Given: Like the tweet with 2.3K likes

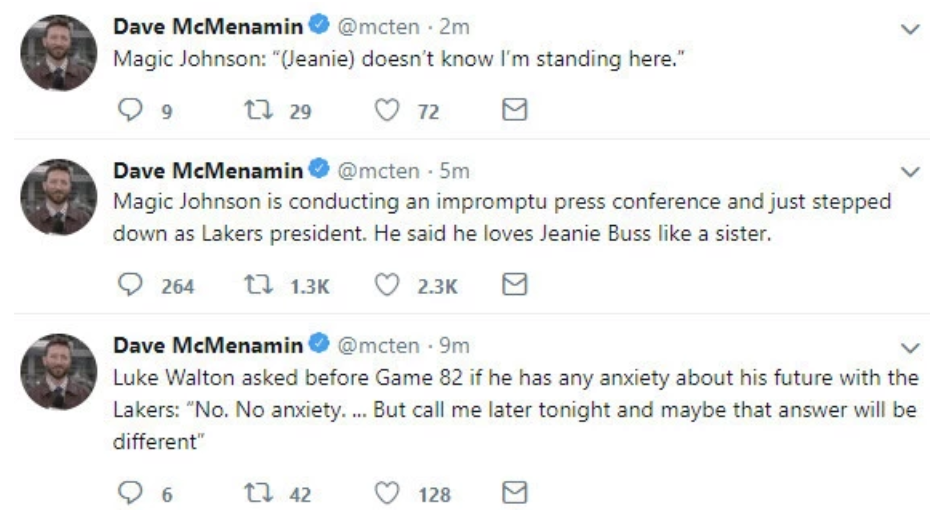Looking at the screenshot, I should [x=386, y=286].
